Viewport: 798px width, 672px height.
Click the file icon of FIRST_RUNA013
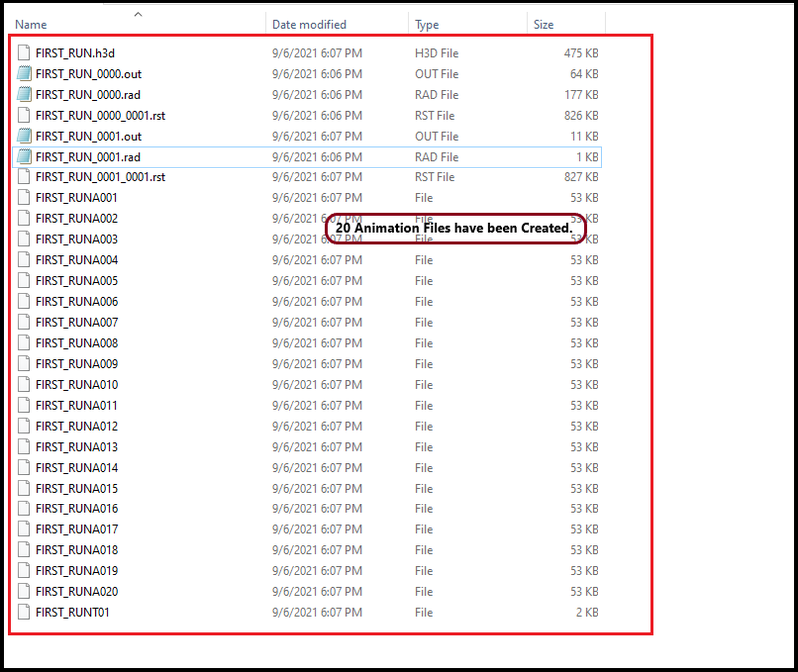pos(24,447)
